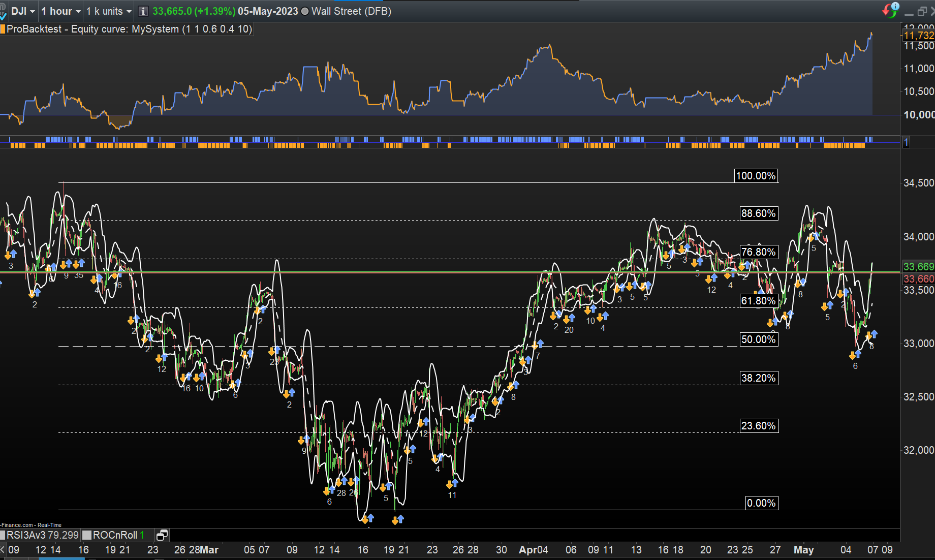Toggle the RSI3Av3 indicator square
Viewport: 935px width, 560px height.
point(3,535)
